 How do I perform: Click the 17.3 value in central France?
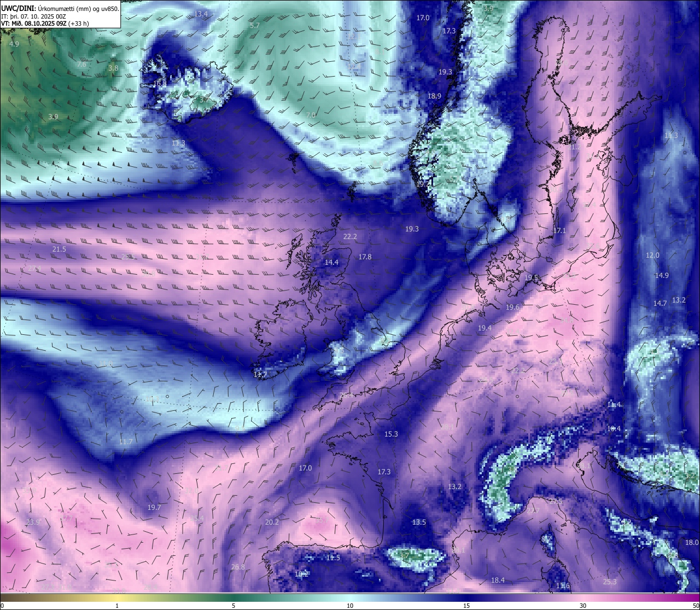coord(384,472)
